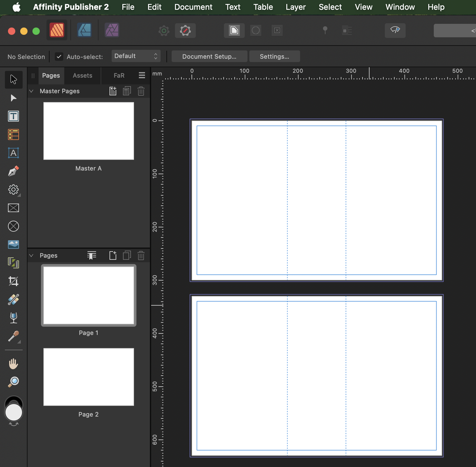
Task: Collapse the Master Pages section
Action: coord(31,91)
